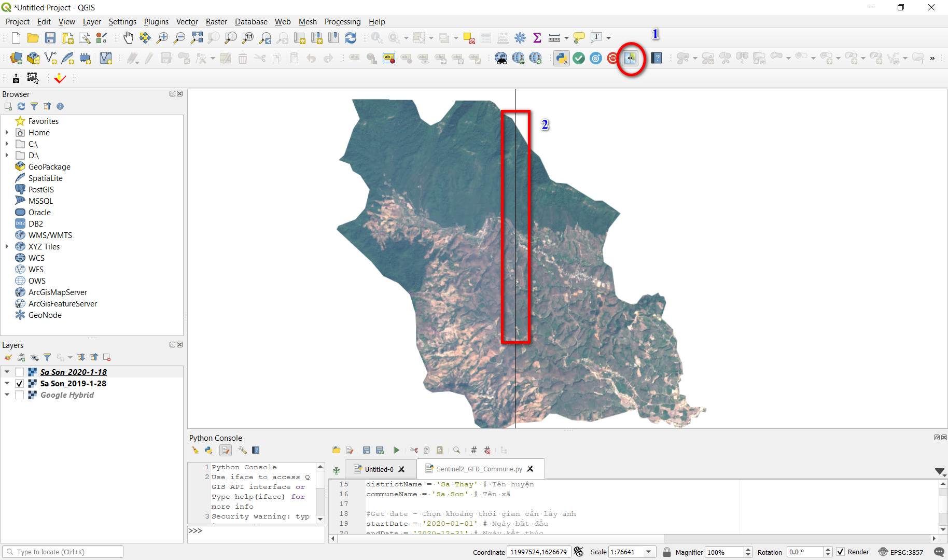Open the Plugins menu
948x560 pixels.
point(156,22)
